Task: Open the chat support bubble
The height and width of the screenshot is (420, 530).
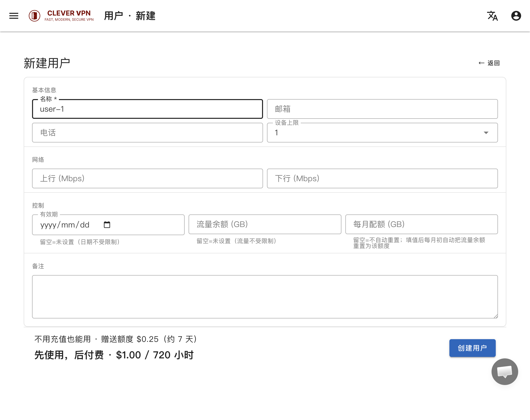Action: pos(505,372)
